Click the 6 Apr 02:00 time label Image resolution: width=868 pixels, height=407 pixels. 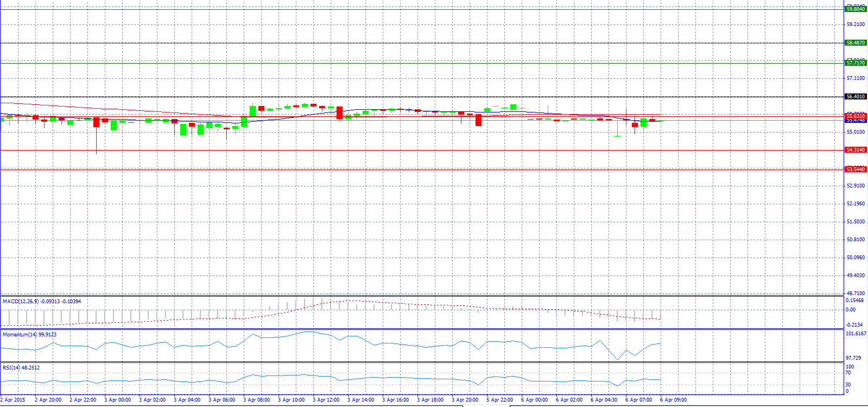(x=569, y=400)
